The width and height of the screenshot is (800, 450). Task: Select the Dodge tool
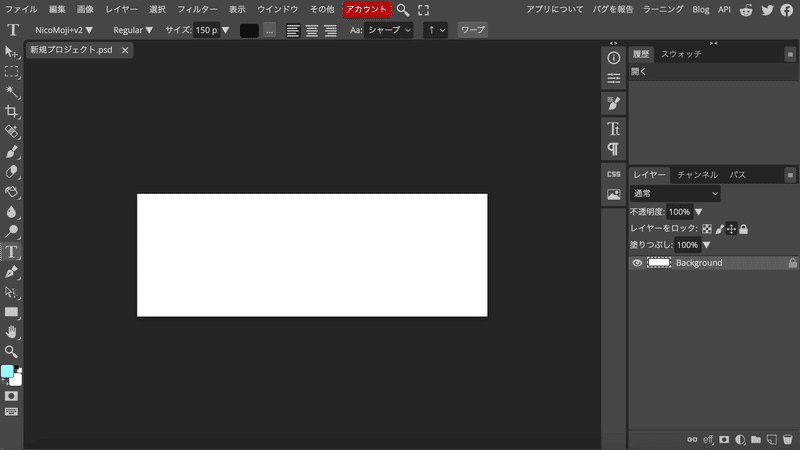[x=11, y=232]
